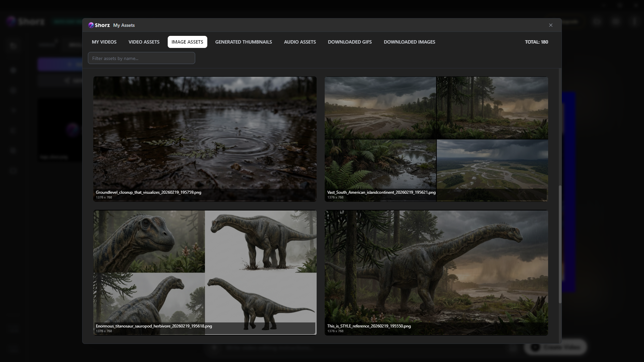Click the Enormous_titanosaur filename label
This screenshot has width=644, height=362.
tap(154, 326)
